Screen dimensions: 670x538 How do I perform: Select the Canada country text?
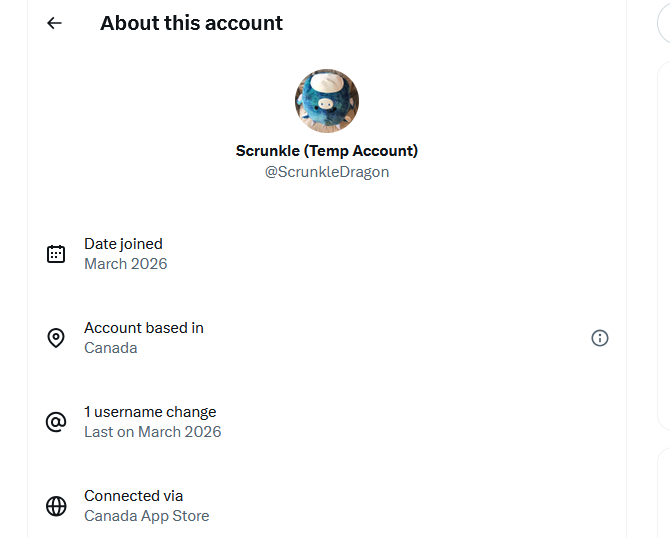pyautogui.click(x=111, y=348)
